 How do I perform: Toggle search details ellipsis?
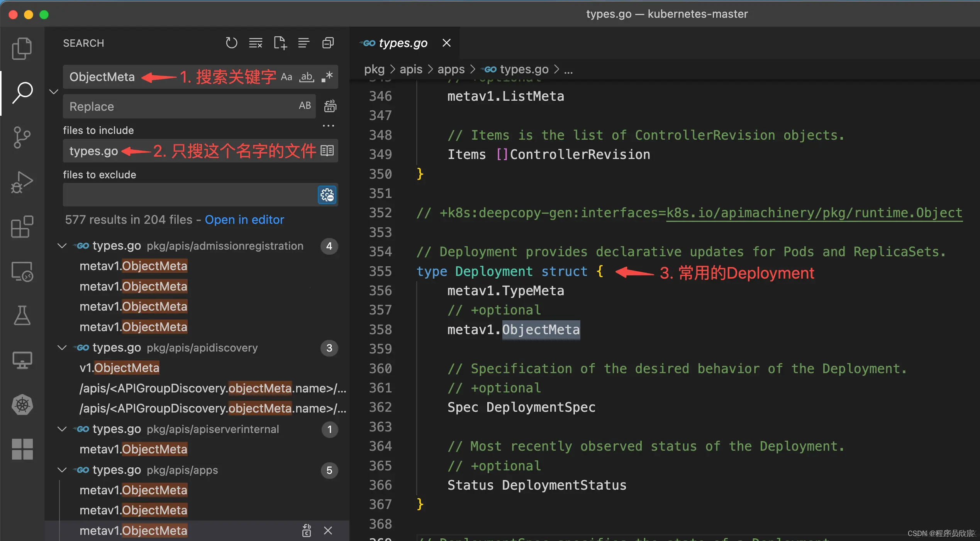tap(328, 126)
